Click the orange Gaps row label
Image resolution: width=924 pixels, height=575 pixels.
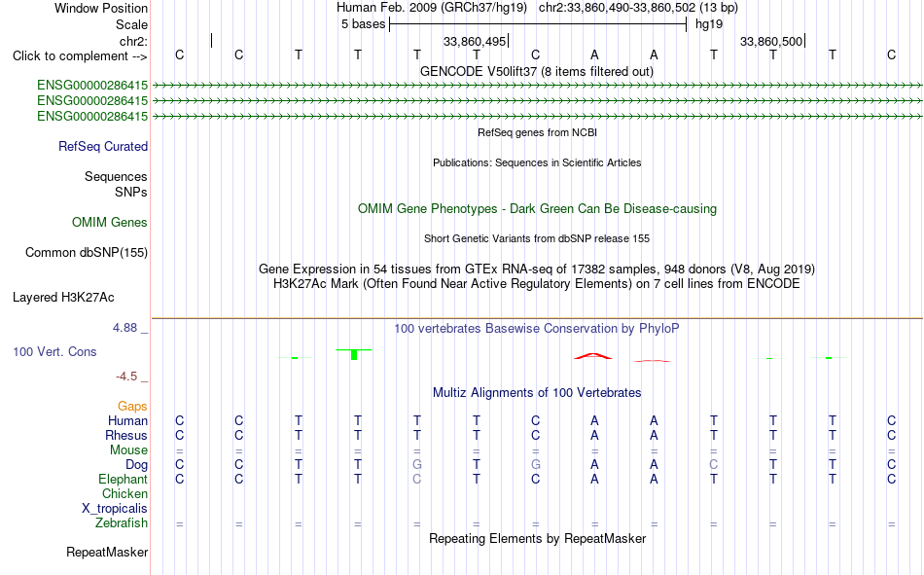tap(132, 407)
